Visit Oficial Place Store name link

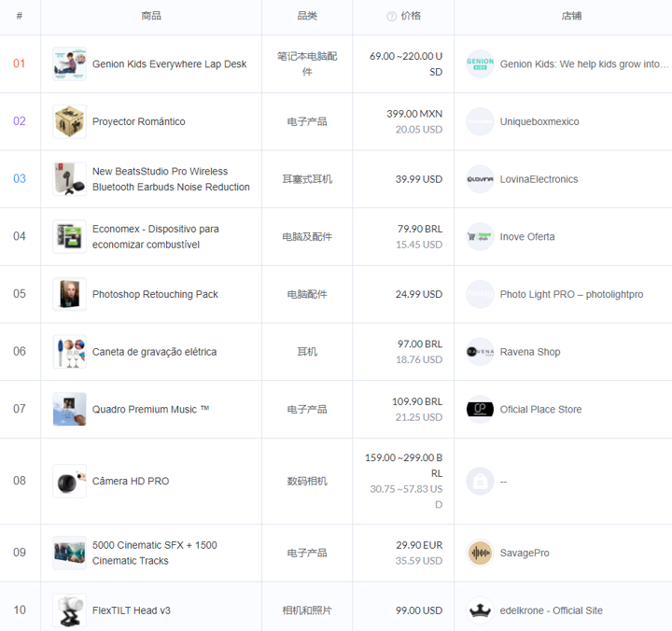click(x=540, y=410)
